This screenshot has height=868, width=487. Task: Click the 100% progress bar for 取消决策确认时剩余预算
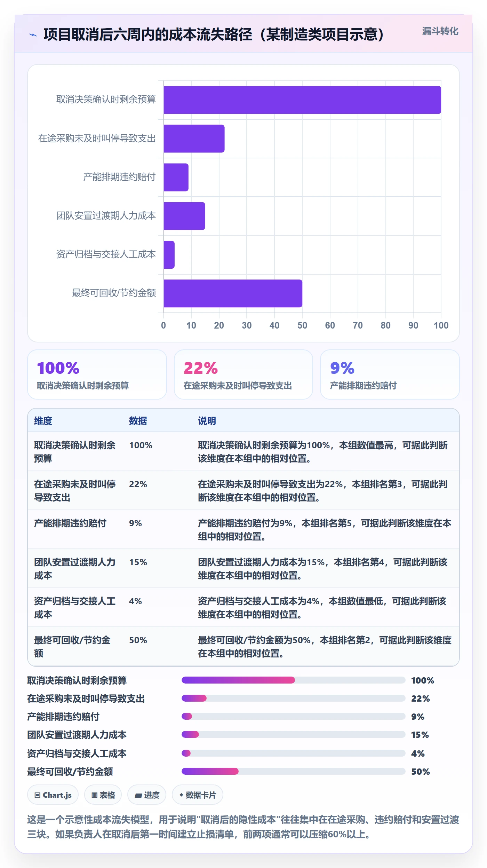point(294,680)
